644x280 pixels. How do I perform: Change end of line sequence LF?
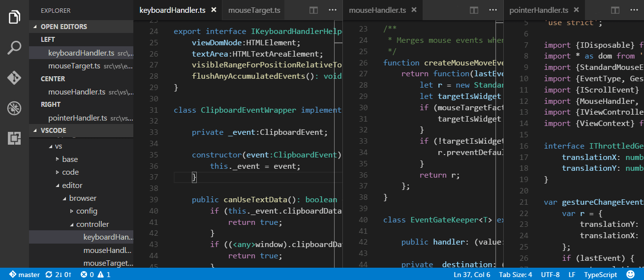tap(572, 275)
